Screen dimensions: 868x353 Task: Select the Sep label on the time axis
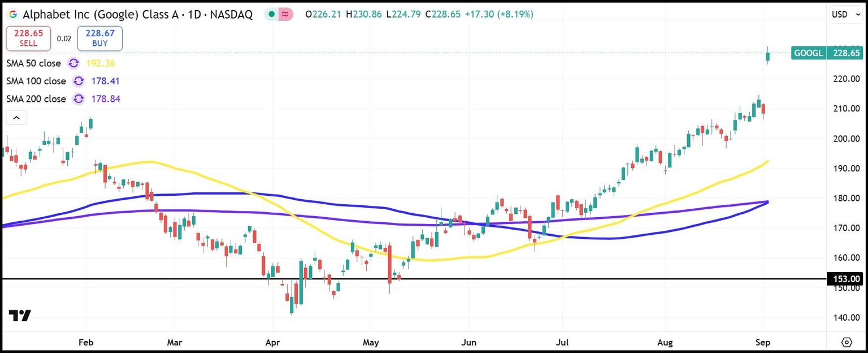click(762, 342)
